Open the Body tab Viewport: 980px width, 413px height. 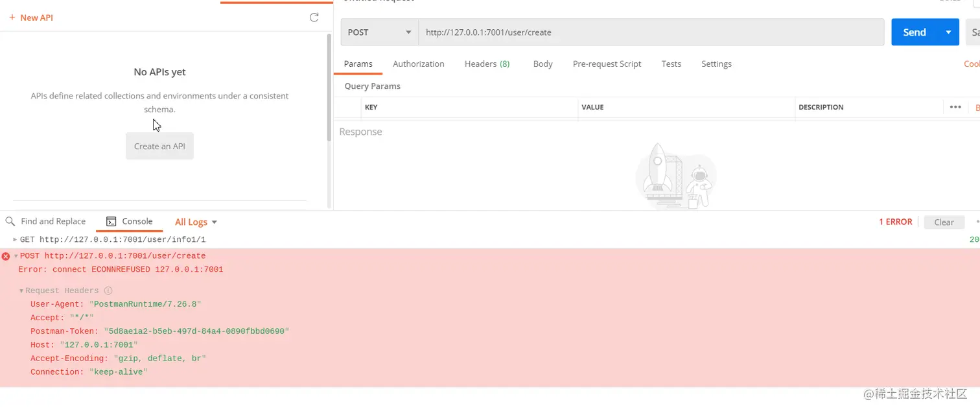543,64
